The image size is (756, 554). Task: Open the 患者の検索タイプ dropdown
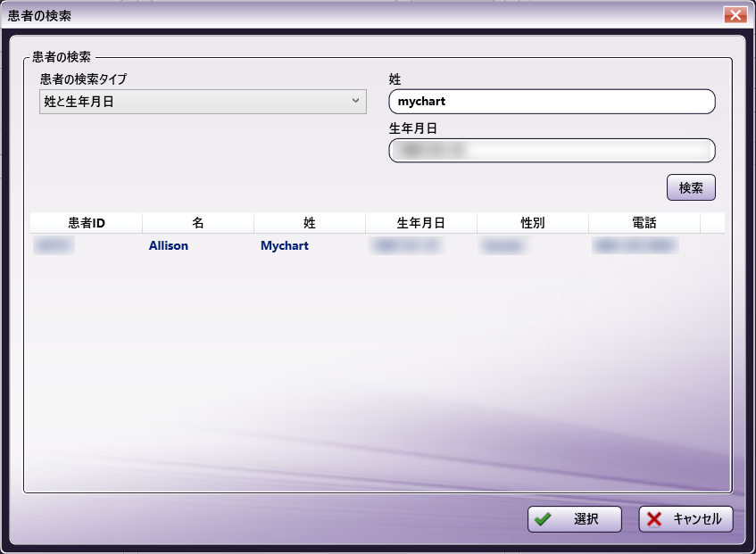[x=203, y=102]
